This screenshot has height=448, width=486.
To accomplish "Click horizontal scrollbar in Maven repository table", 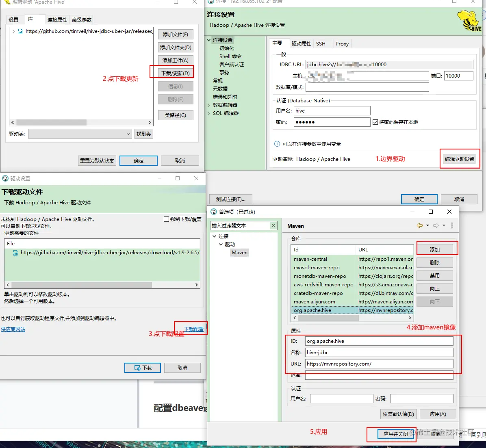I will pyautogui.click(x=328, y=318).
